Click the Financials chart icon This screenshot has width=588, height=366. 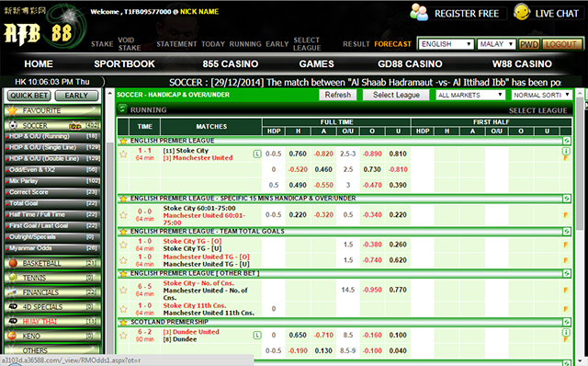click(12, 292)
